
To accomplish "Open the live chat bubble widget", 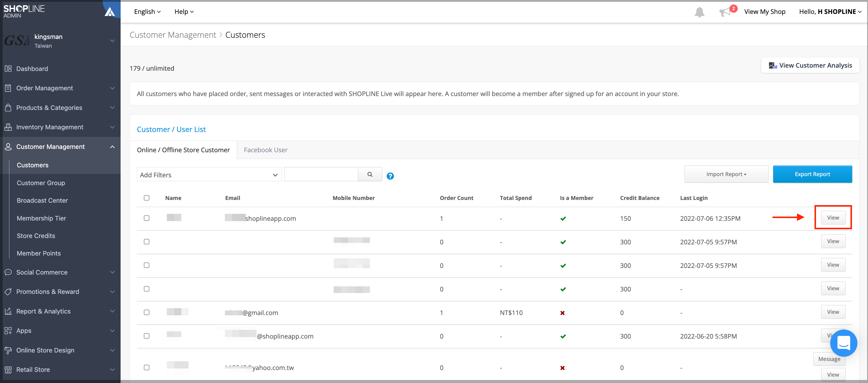I will coord(844,343).
